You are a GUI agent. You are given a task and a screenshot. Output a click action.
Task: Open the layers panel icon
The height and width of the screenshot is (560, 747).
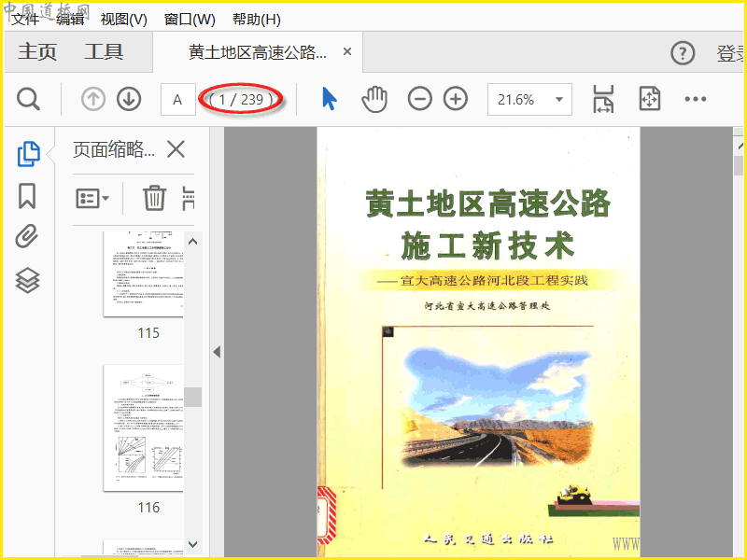pyautogui.click(x=27, y=280)
